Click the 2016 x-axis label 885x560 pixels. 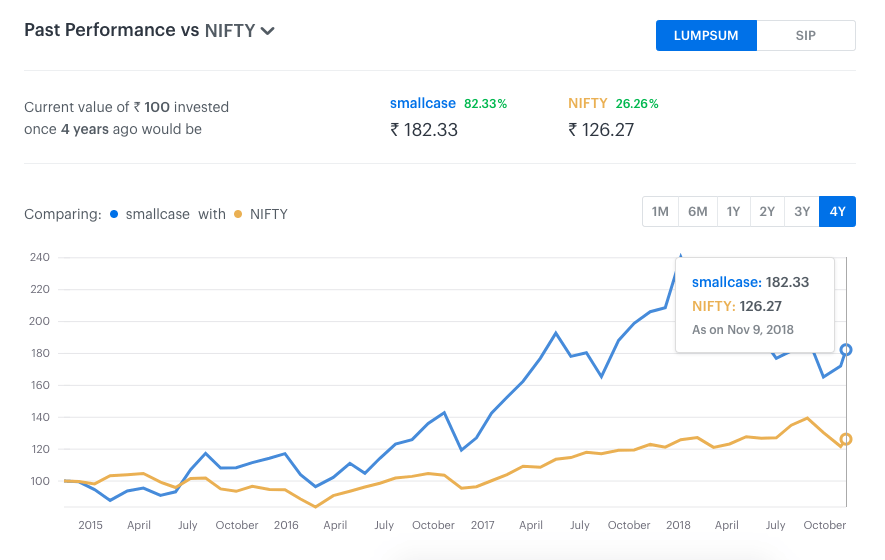pos(286,525)
